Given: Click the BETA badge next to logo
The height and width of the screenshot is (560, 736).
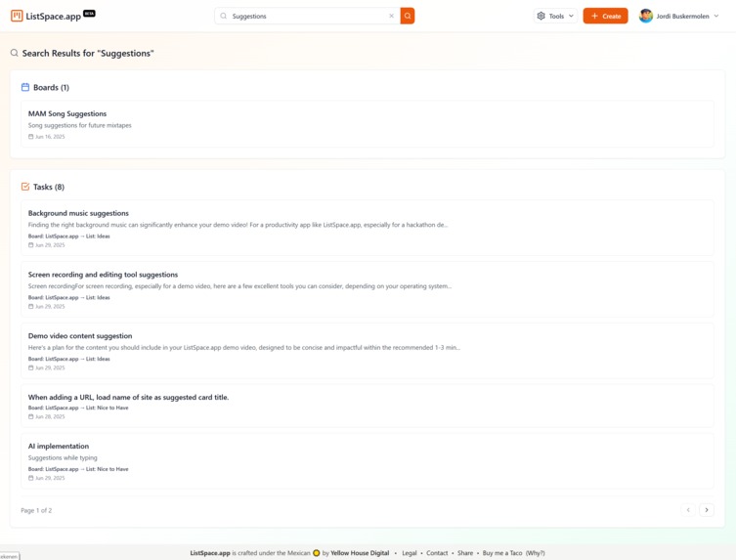Looking at the screenshot, I should (x=89, y=13).
